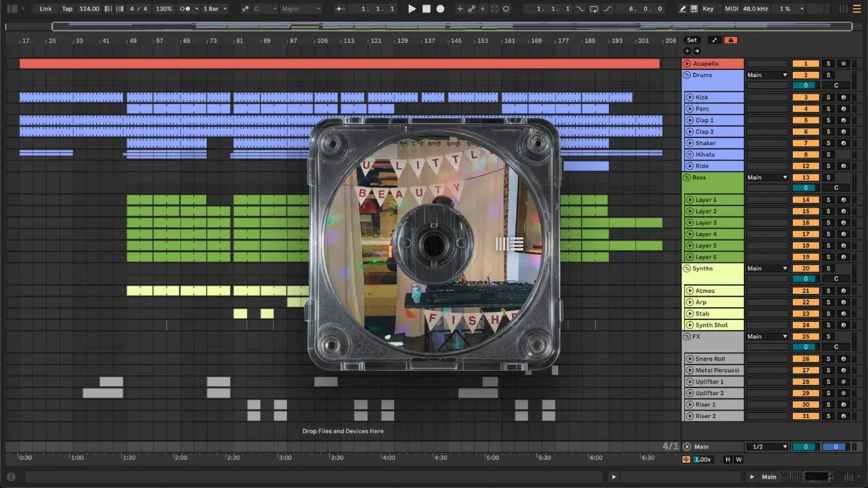Mute Acapella track via activator 1
This screenshot has height=488, width=868.
point(806,64)
